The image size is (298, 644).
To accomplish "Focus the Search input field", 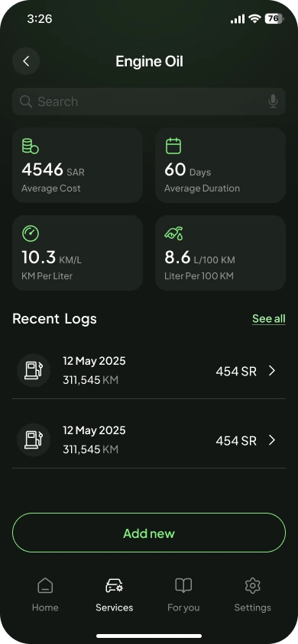I will [x=149, y=101].
